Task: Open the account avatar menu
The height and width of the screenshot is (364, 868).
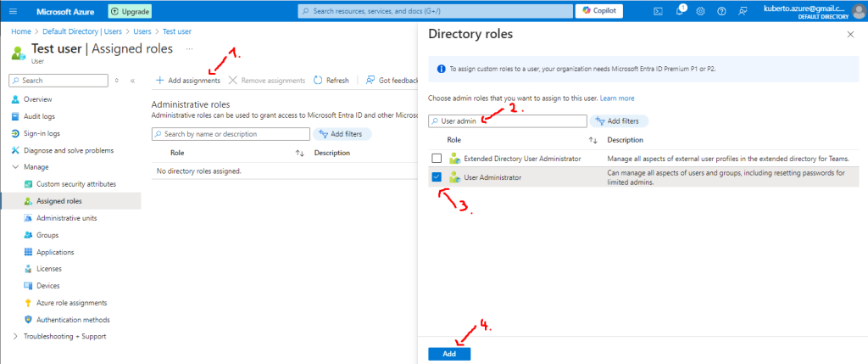Action: tap(860, 10)
